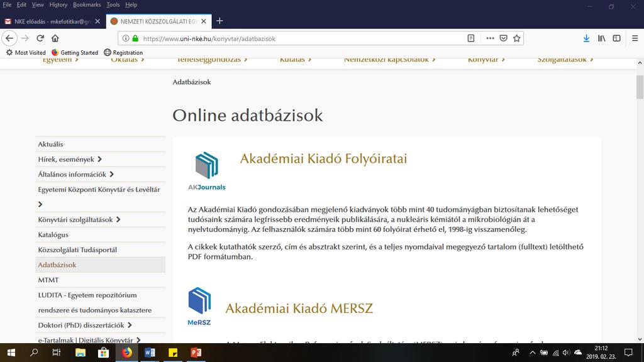Expand Doktori (PhD) disszertációk chevron
The width and height of the screenshot is (644, 362).
point(130,325)
